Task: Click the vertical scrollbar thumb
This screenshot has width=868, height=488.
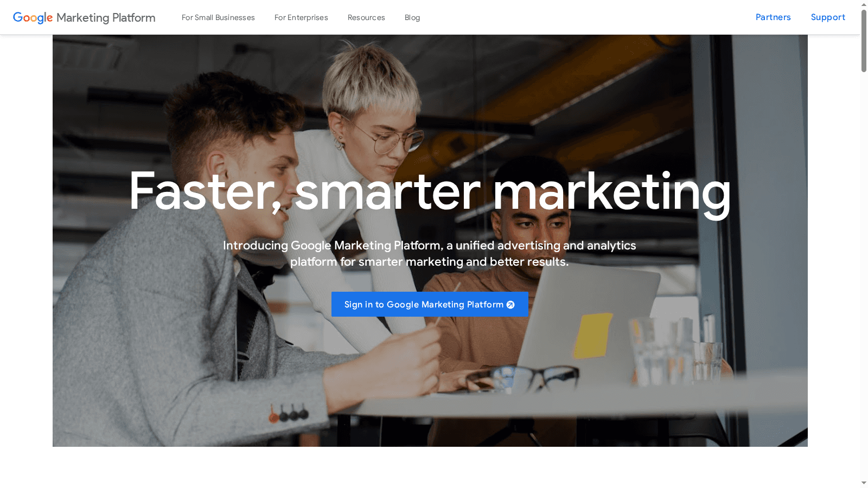Action: click(x=864, y=41)
